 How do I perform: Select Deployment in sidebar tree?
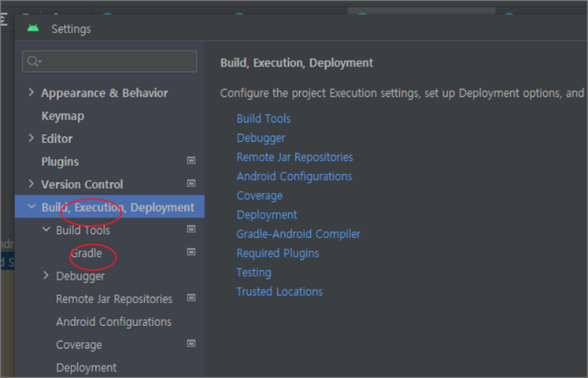[x=86, y=368]
